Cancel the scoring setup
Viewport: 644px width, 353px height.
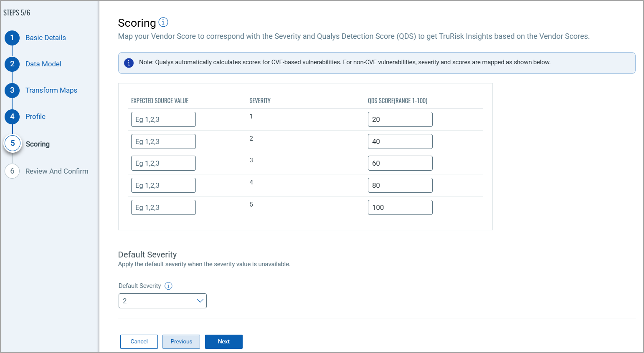click(139, 341)
